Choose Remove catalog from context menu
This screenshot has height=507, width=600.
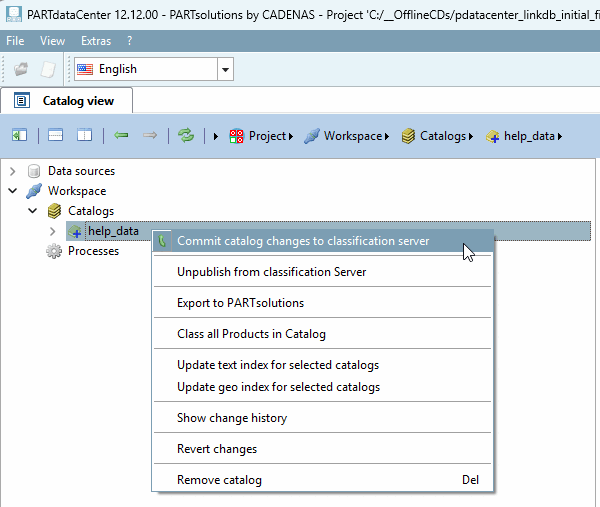[322, 480]
